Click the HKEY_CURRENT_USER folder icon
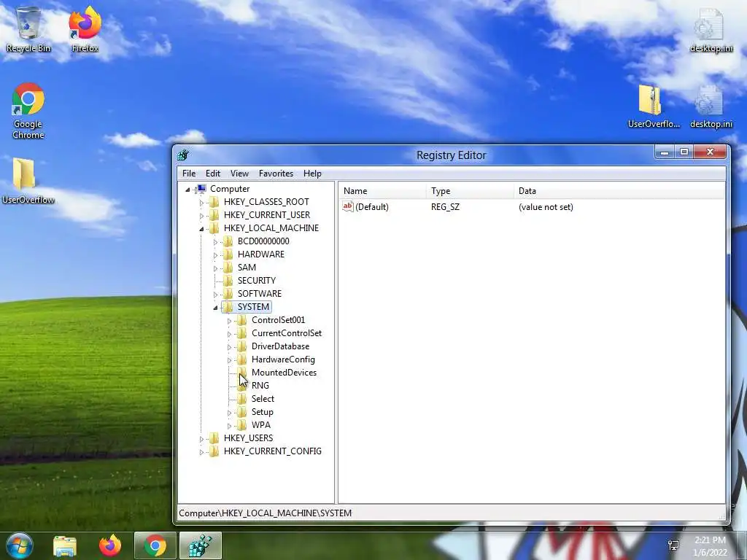The height and width of the screenshot is (560, 747). pos(214,215)
